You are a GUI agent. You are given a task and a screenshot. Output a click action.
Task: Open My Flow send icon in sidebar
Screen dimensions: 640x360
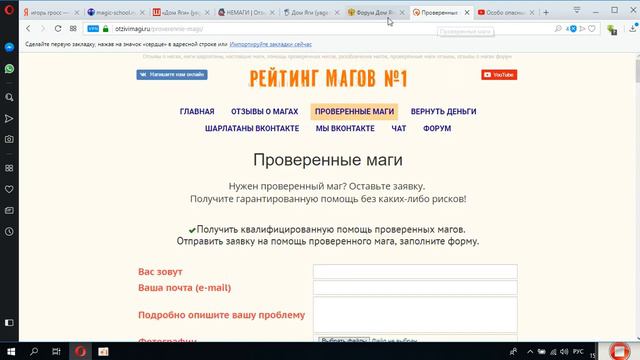tap(9, 118)
